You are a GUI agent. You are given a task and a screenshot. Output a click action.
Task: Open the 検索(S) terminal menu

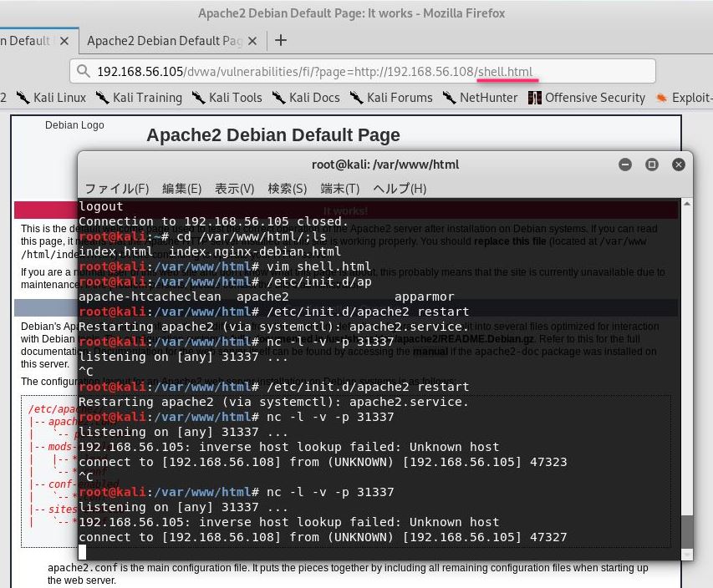pyautogui.click(x=288, y=189)
